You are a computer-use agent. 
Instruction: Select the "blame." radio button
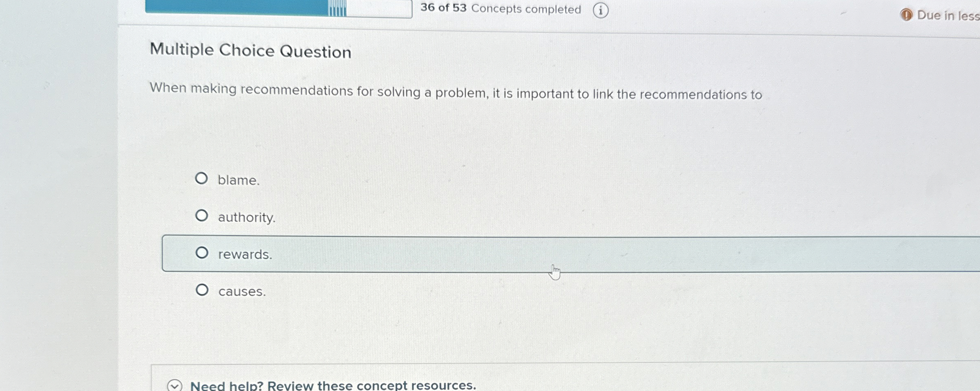coord(202,178)
